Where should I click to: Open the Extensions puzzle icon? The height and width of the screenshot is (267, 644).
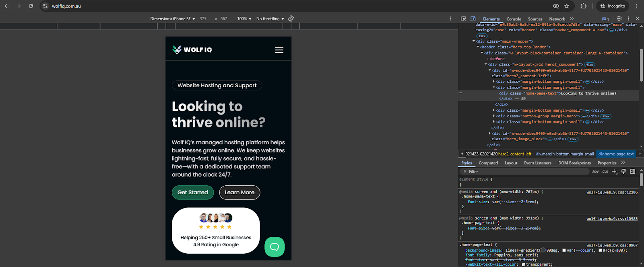[584, 6]
